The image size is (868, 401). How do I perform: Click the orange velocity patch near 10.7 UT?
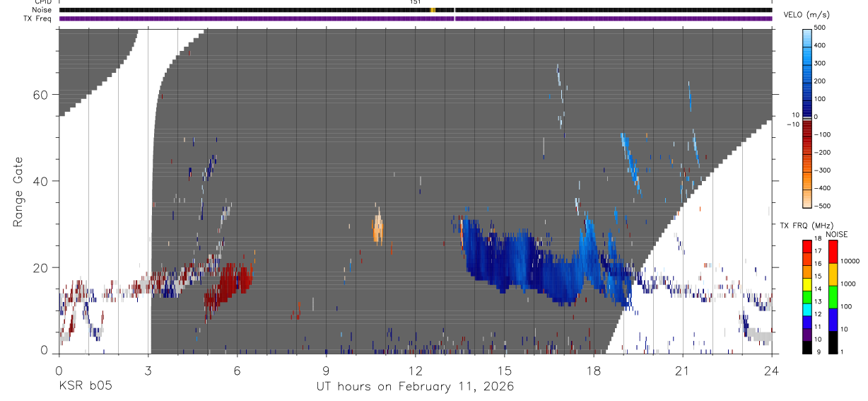tap(377, 228)
